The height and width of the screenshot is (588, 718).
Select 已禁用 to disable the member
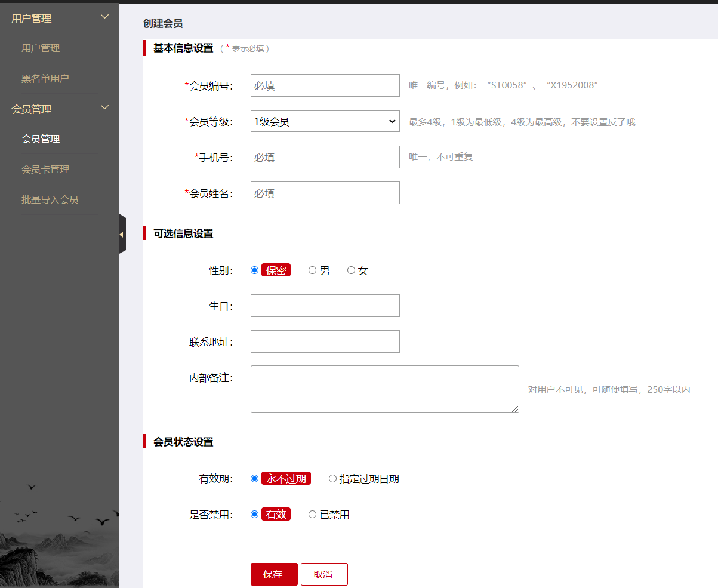tap(312, 514)
